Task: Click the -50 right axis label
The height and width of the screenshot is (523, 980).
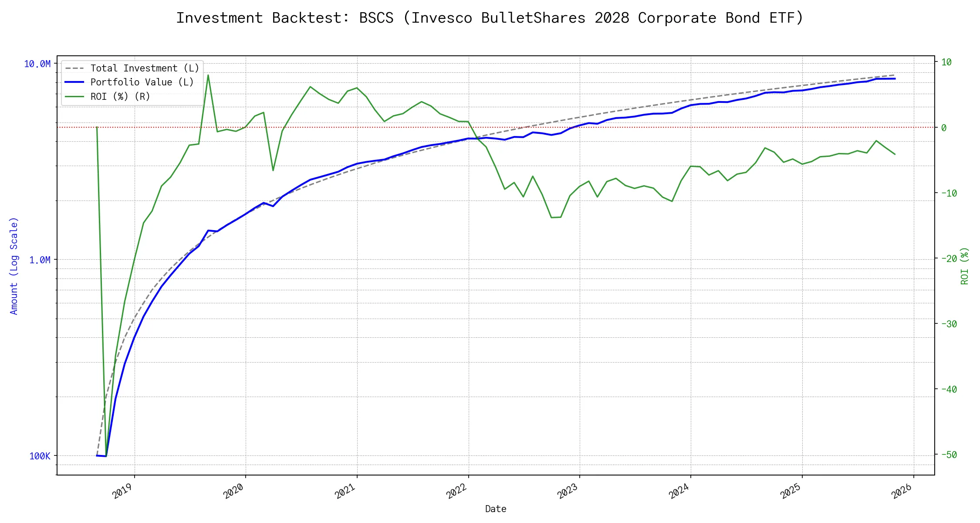Action: (949, 455)
